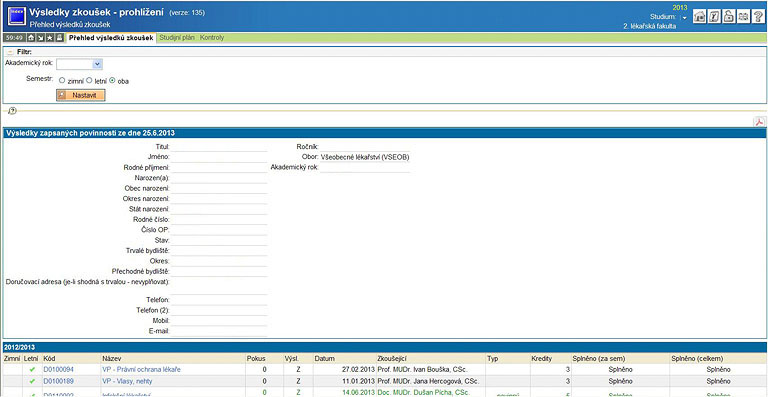Click examiner 'Prof. MUDr. Jana Hercogová, CSc.'

(x=428, y=381)
